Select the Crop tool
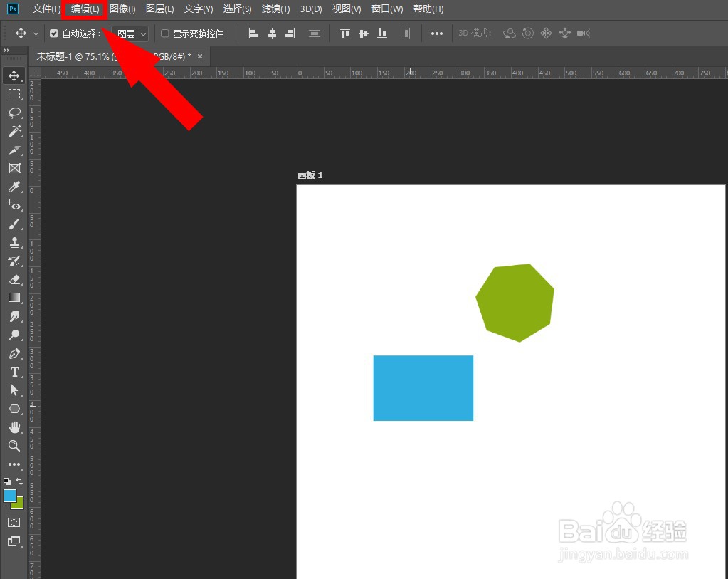The image size is (728, 579). pyautogui.click(x=14, y=150)
